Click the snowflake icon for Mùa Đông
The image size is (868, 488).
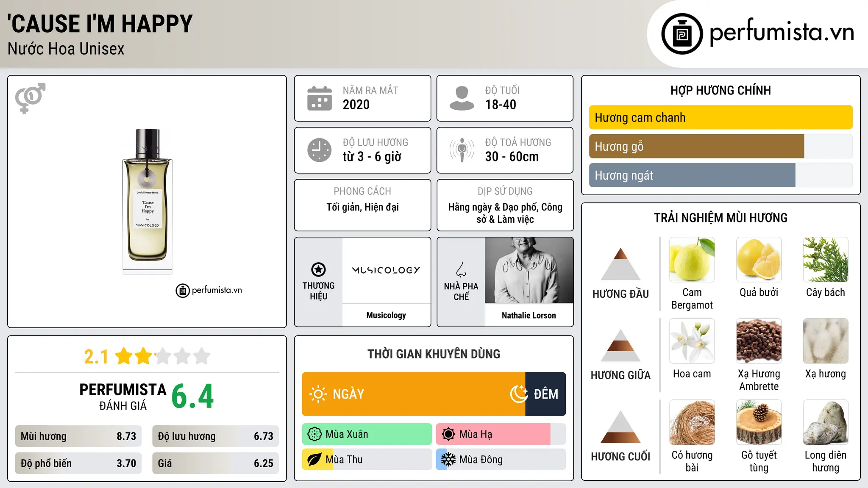[448, 460]
